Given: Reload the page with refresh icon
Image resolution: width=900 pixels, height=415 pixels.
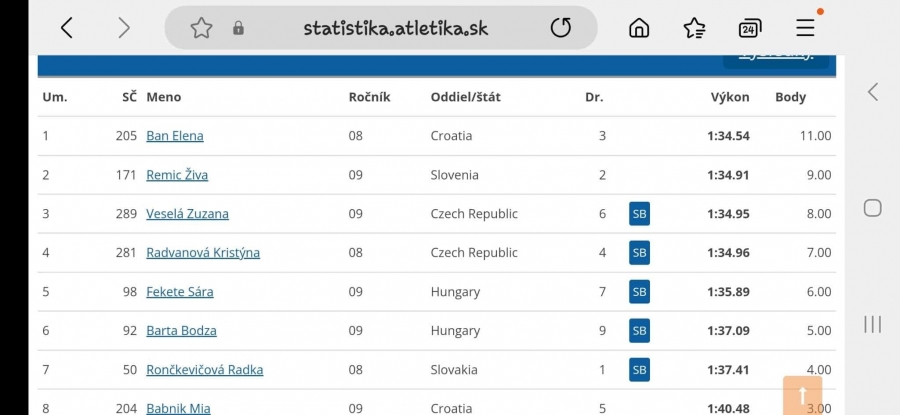Looking at the screenshot, I should (561, 28).
